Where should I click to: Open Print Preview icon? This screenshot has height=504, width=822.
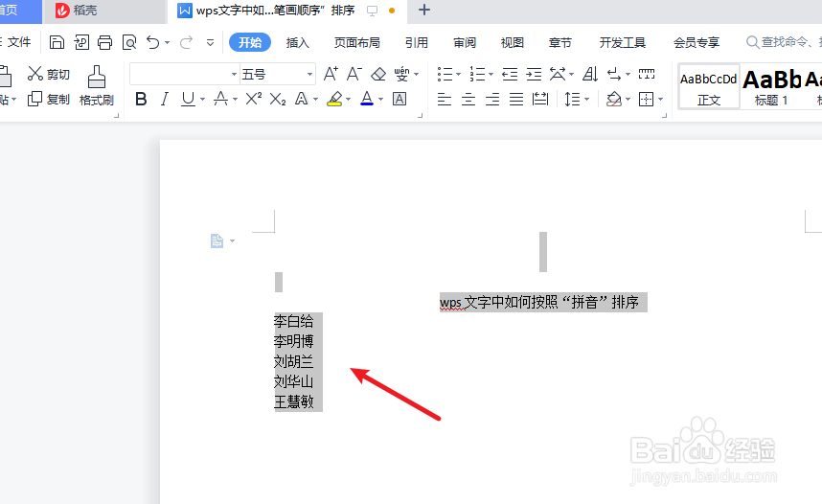tap(129, 42)
